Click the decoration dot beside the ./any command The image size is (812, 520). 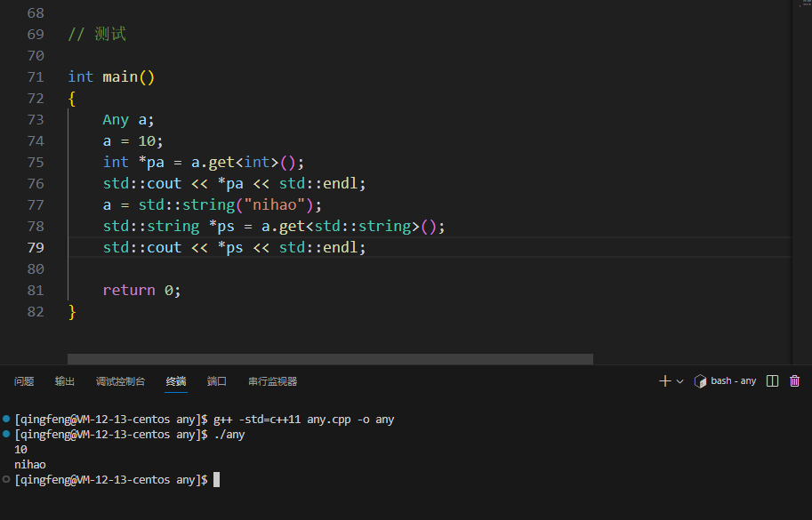(5, 434)
